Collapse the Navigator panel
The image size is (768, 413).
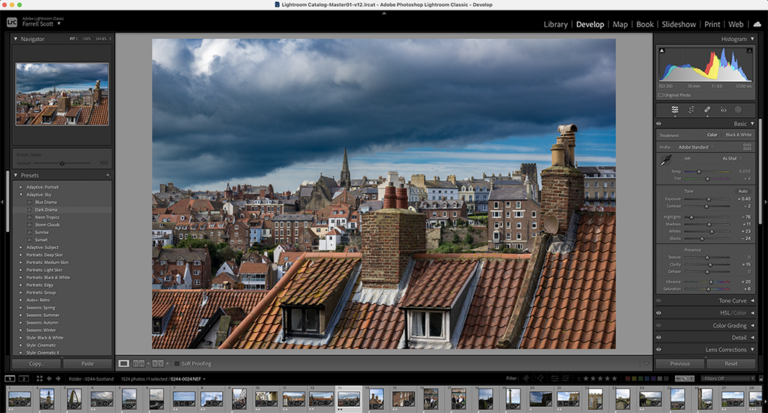(16, 39)
